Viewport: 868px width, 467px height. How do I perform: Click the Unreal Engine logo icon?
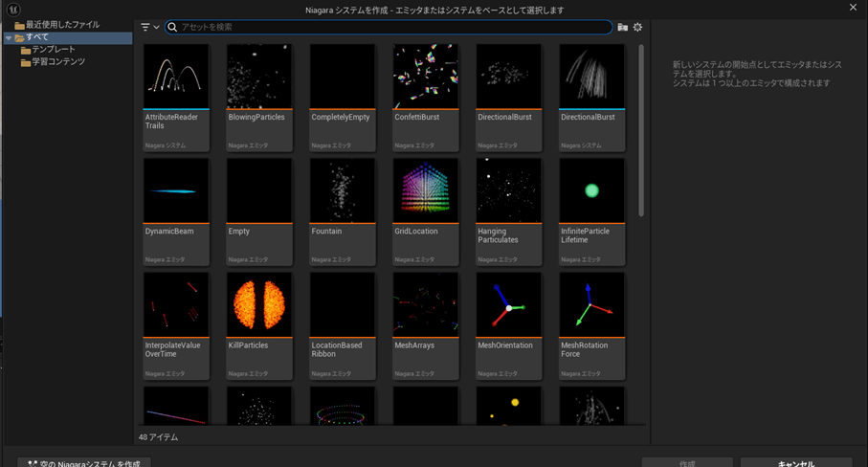[13, 9]
